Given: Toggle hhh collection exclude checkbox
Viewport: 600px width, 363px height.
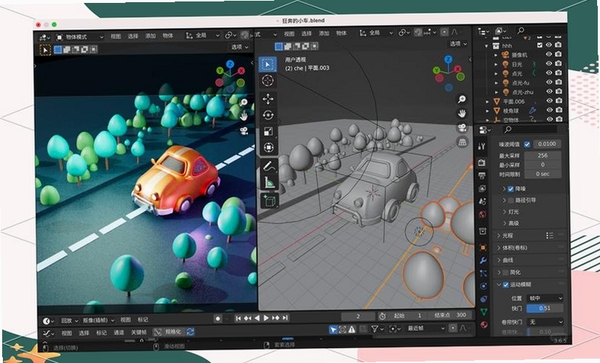Looking at the screenshot, I should pos(540,45).
